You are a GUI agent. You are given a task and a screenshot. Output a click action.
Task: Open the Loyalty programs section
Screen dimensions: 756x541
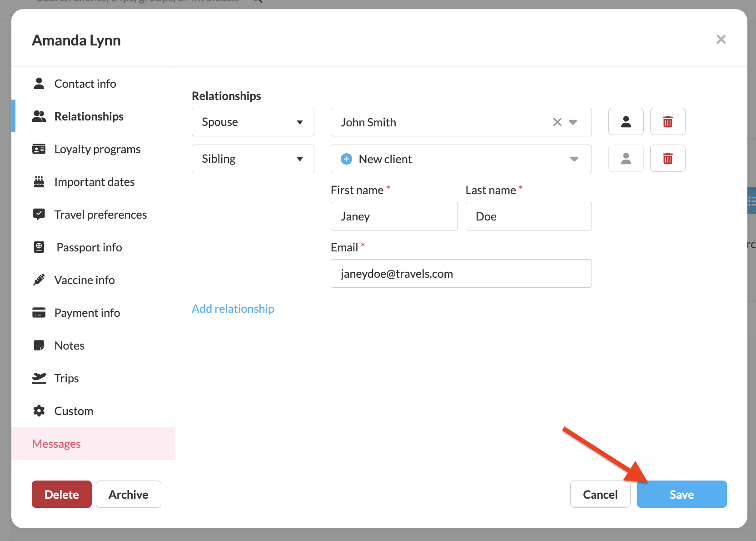point(97,149)
